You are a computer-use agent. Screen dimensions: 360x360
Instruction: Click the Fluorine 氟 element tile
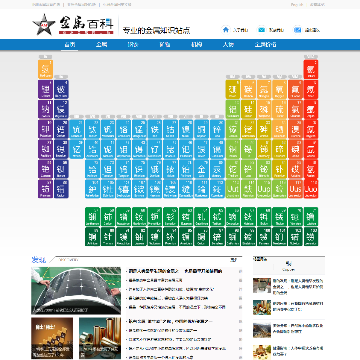pos(295,89)
